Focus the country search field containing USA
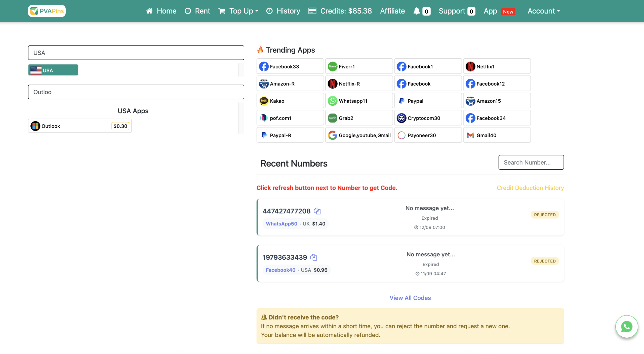644x354 pixels. tap(136, 53)
